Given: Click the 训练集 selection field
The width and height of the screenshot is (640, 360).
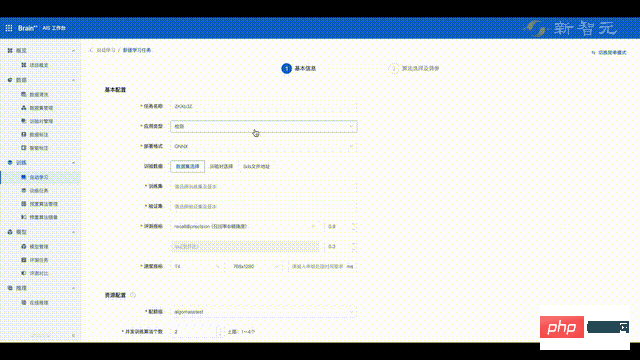Looking at the screenshot, I should click(x=264, y=187).
